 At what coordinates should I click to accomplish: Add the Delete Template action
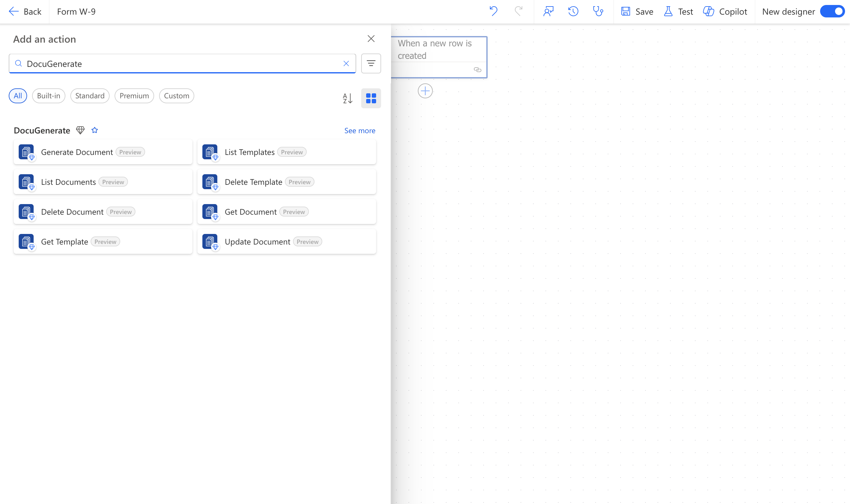[286, 182]
